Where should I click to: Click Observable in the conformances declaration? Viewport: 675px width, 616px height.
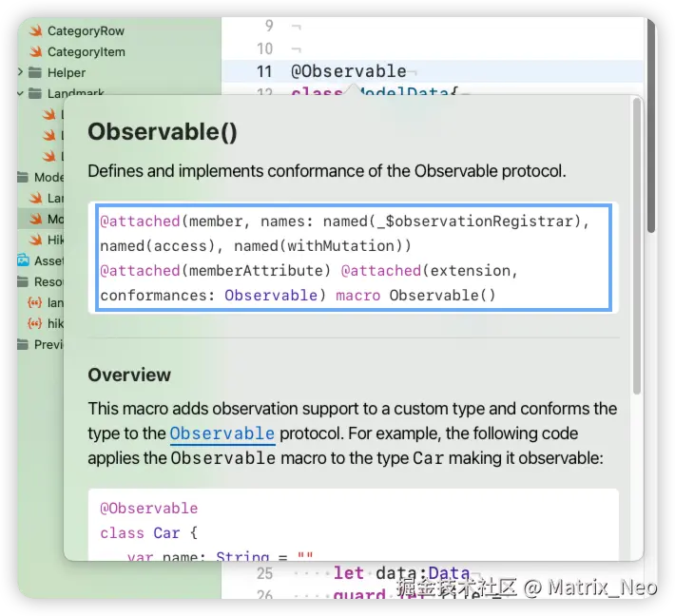tap(271, 296)
